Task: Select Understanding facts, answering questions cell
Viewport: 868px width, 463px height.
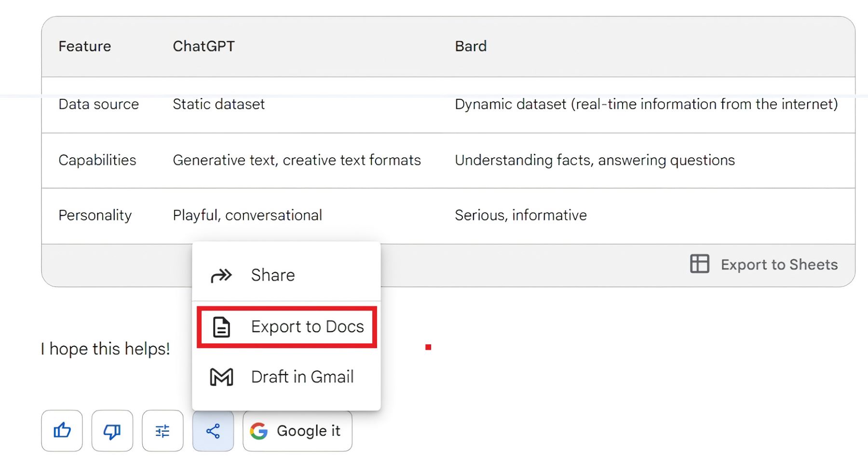Action: [x=595, y=160]
